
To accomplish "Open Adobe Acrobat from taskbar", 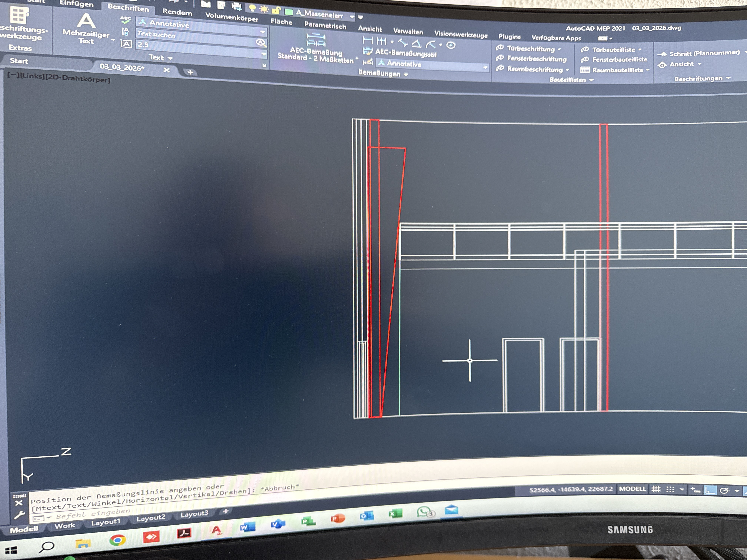I will click(x=184, y=533).
